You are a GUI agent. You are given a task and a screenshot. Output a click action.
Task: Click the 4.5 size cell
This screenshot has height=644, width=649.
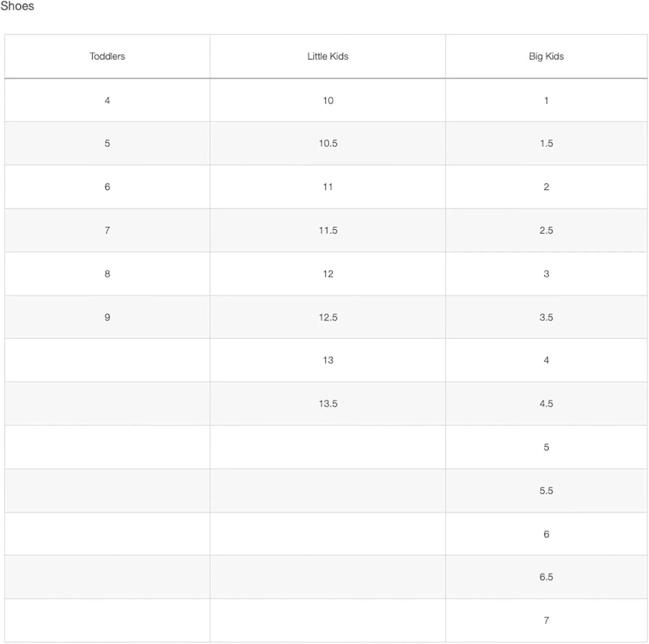[x=546, y=403]
